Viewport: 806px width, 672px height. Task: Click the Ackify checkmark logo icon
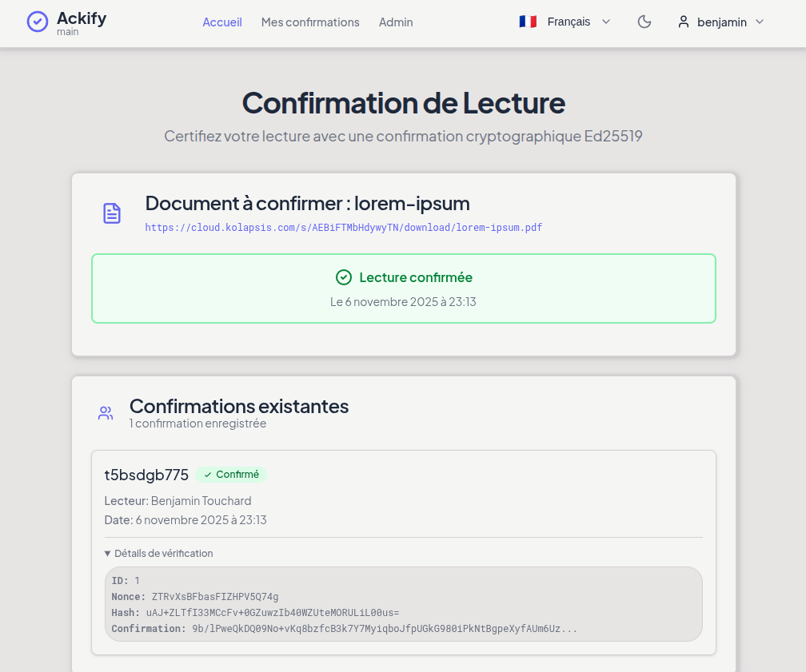pyautogui.click(x=38, y=22)
